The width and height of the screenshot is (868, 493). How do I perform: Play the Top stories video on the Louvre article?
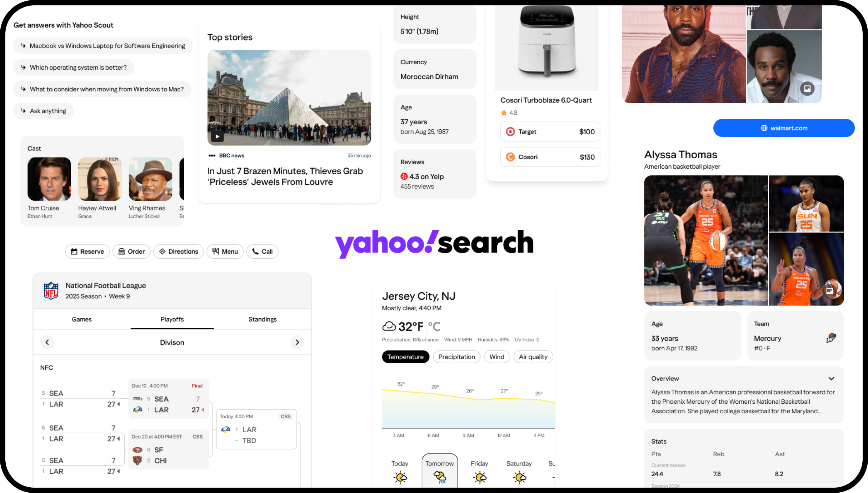coord(217,136)
